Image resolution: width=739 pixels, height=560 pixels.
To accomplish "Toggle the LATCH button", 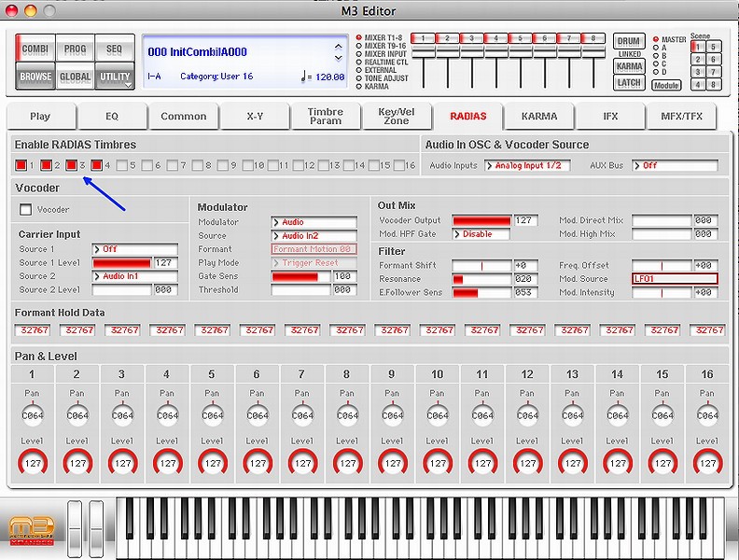I will tap(629, 82).
